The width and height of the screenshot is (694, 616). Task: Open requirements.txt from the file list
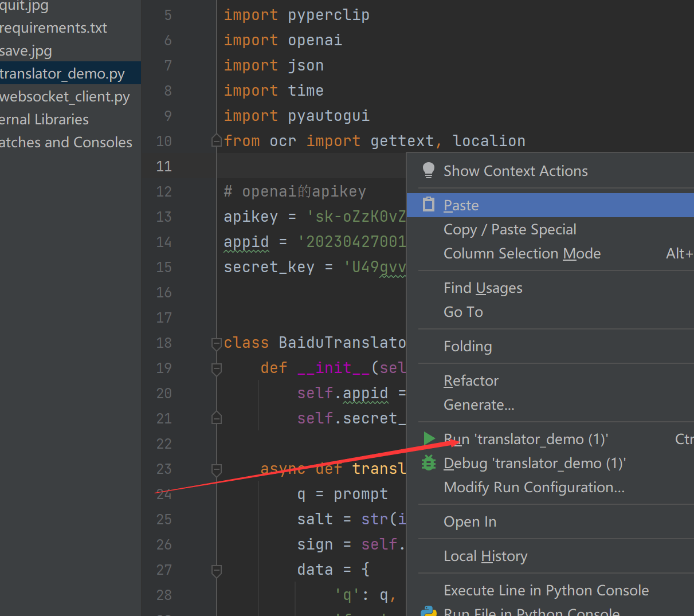coord(53,28)
